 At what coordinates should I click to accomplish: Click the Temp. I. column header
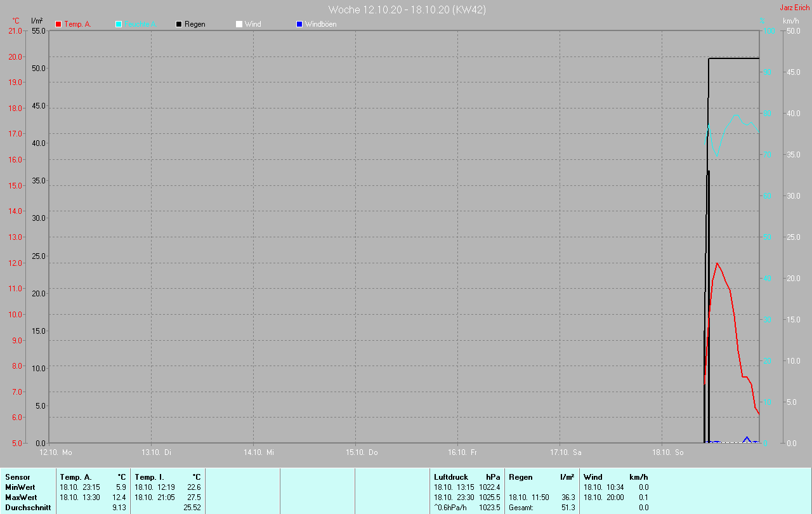(x=149, y=477)
